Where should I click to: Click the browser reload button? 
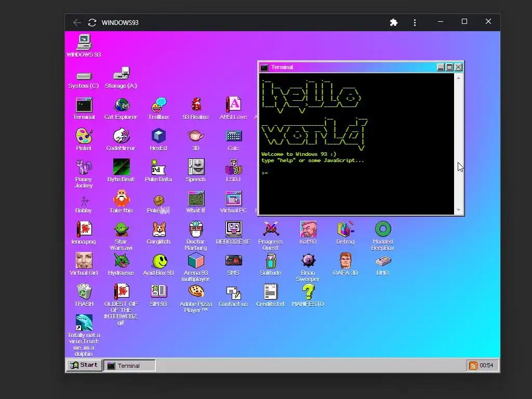pyautogui.click(x=92, y=22)
